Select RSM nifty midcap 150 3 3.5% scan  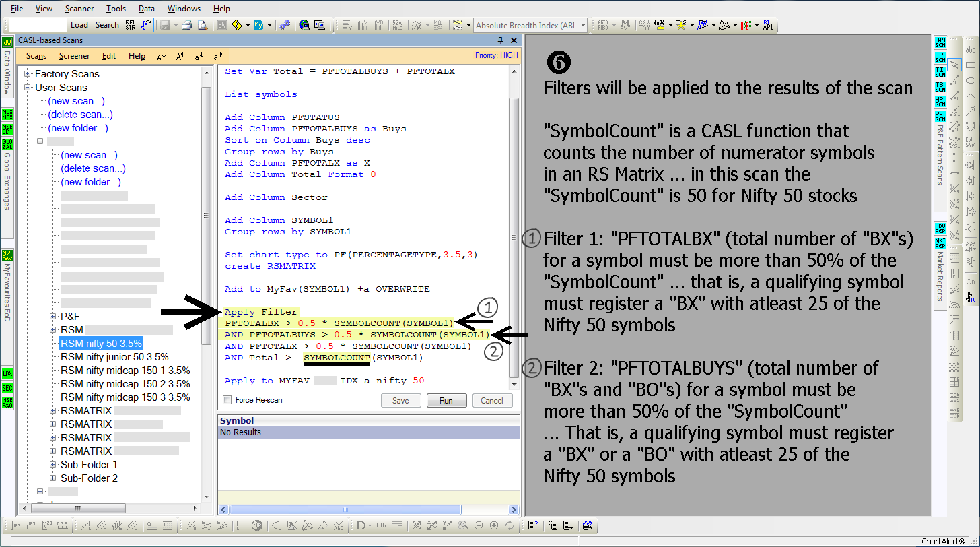[x=125, y=397]
